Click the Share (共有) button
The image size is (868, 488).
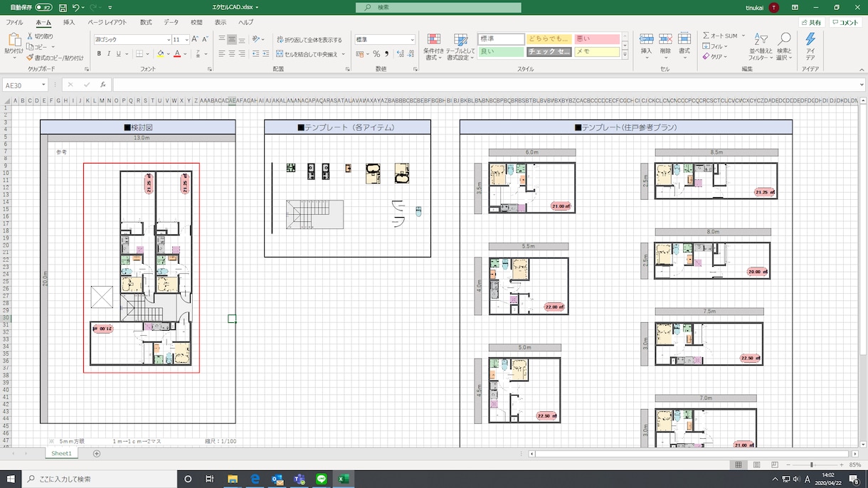click(x=810, y=23)
